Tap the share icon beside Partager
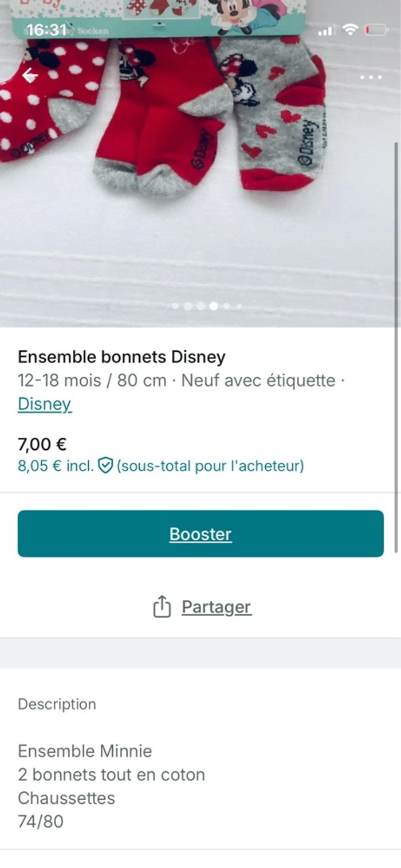 pos(162,607)
